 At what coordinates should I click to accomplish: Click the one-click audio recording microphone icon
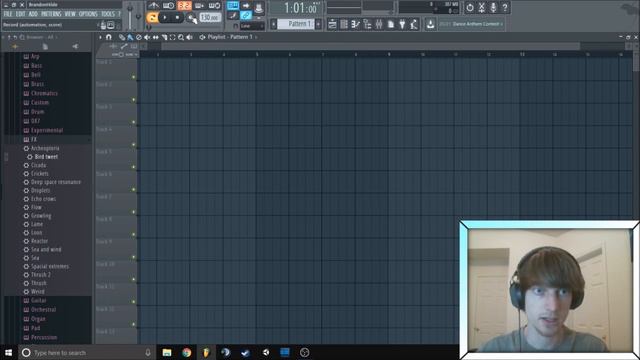point(493,7)
